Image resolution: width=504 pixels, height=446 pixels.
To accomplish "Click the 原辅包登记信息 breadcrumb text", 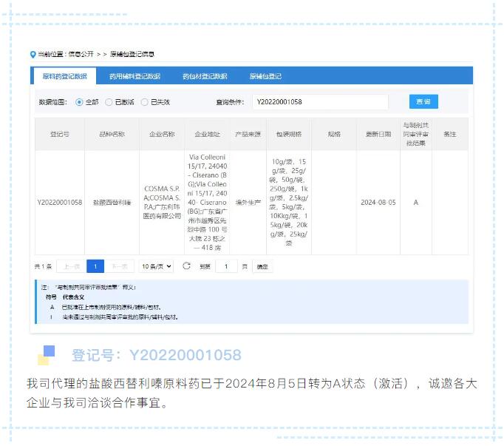I will (132, 54).
